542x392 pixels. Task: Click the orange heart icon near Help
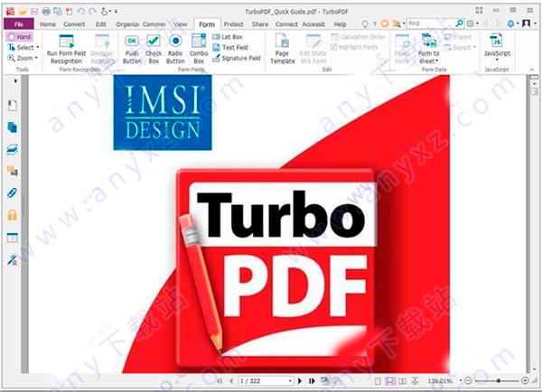[385, 23]
